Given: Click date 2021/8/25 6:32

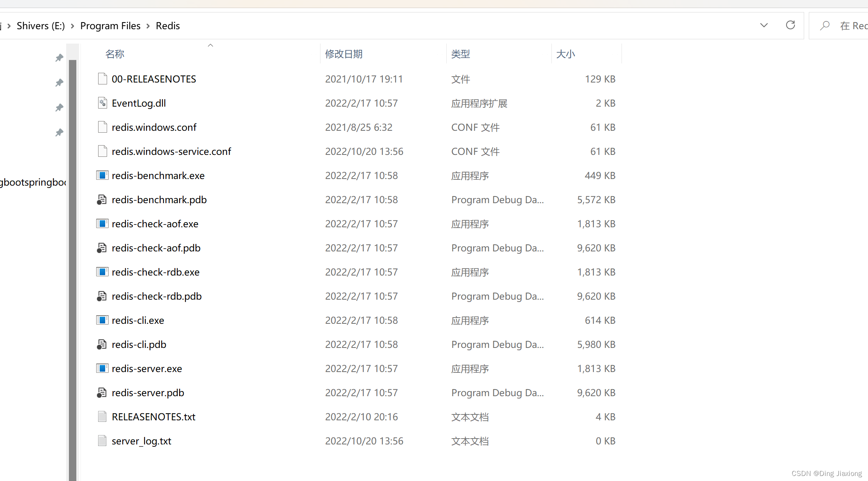Looking at the screenshot, I should (x=359, y=127).
